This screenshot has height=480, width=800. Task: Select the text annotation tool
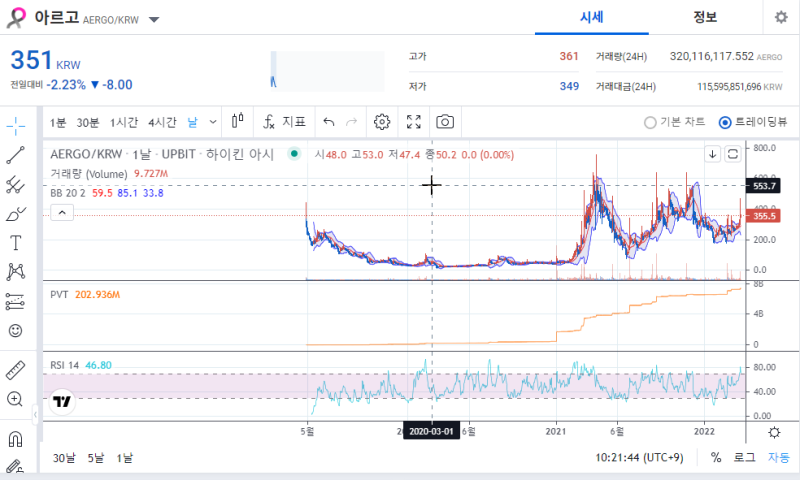(x=16, y=243)
